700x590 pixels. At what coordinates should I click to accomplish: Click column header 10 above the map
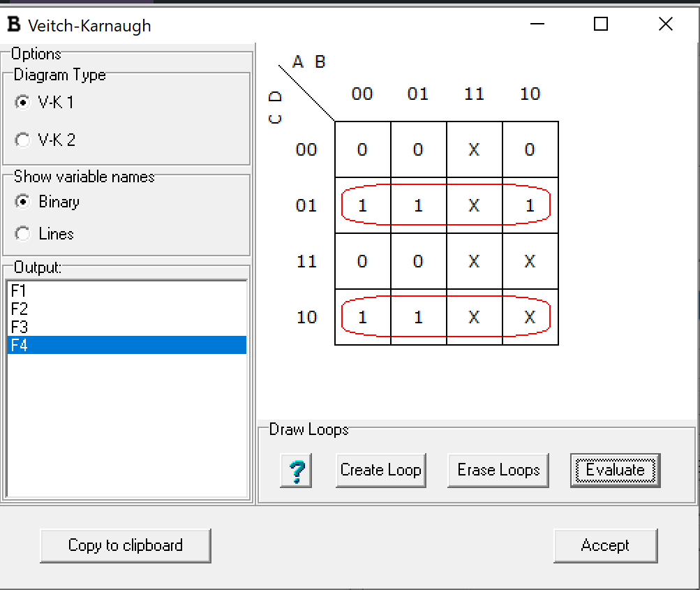(530, 94)
